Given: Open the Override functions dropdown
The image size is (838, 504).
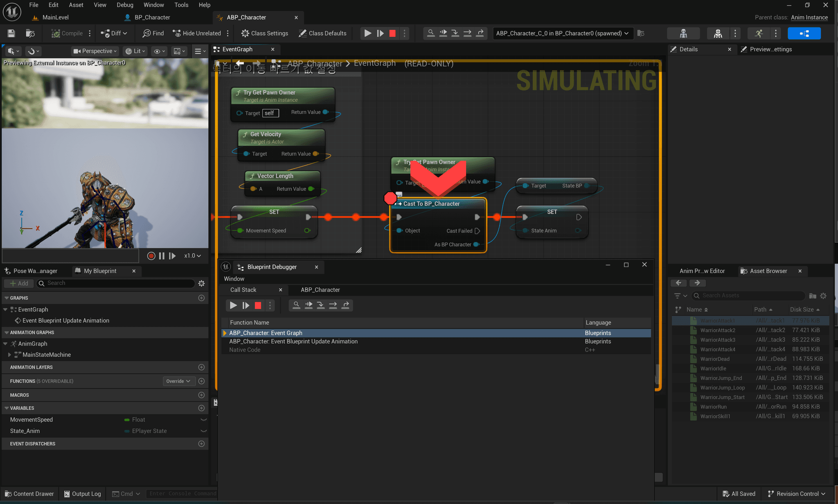Looking at the screenshot, I should pos(178,381).
